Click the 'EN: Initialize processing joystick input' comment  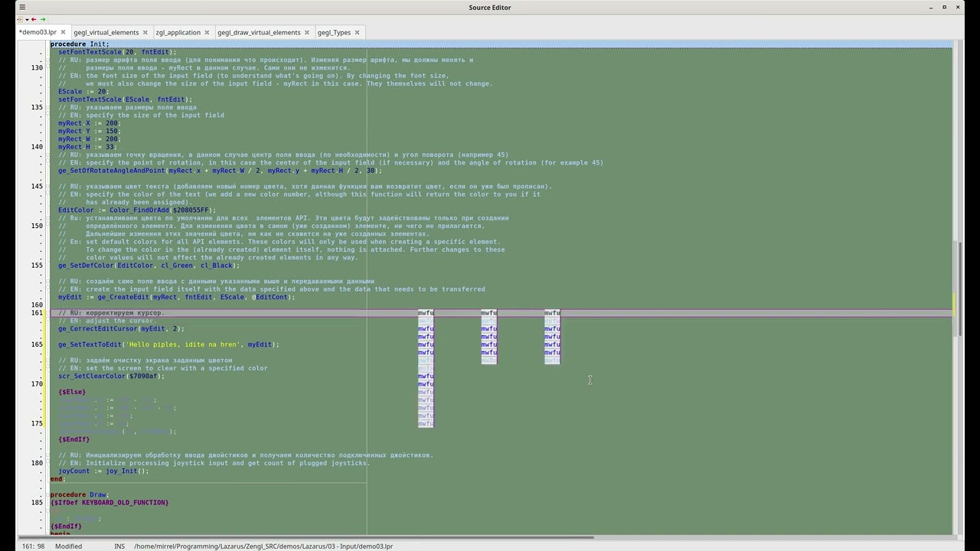[x=214, y=463]
